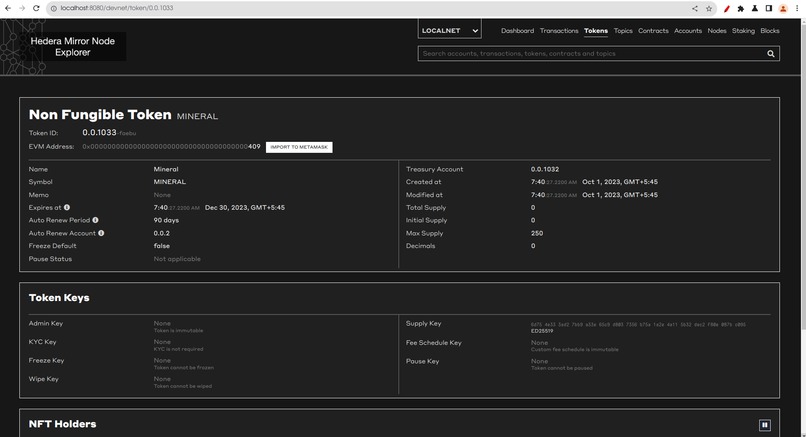This screenshot has width=806, height=437.
Task: Go forward in browser history
Action: [x=22, y=8]
